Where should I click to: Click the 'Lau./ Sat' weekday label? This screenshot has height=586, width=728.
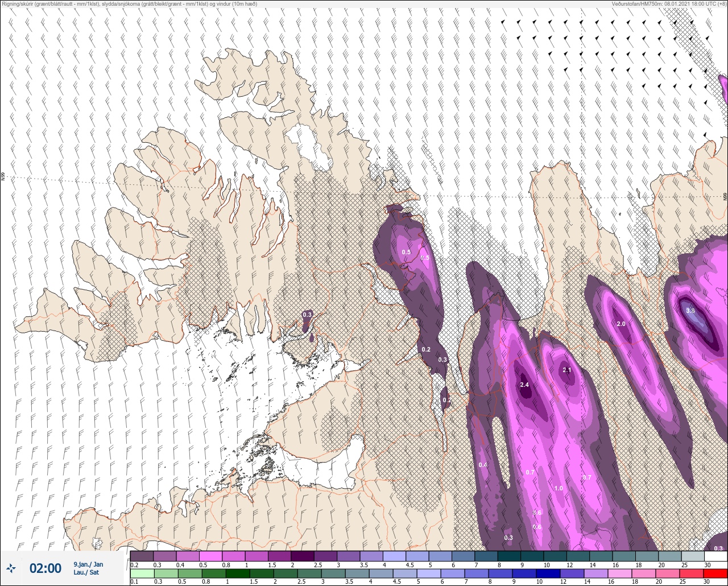(x=86, y=572)
